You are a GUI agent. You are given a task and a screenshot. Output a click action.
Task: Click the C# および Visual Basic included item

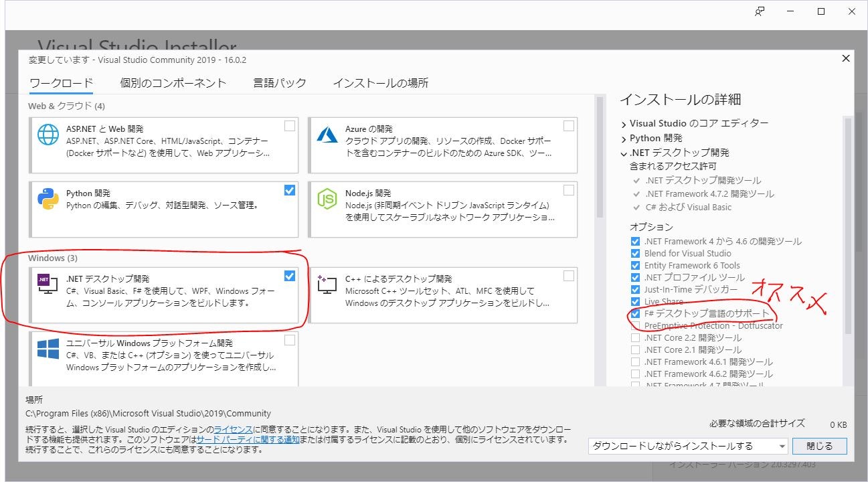(688, 207)
